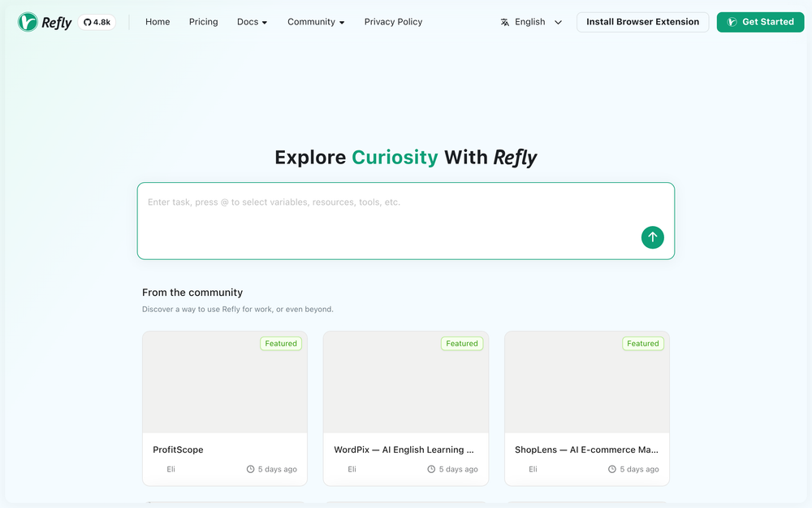The width and height of the screenshot is (812, 508).
Task: Expand the Docs dropdown menu
Action: point(253,22)
